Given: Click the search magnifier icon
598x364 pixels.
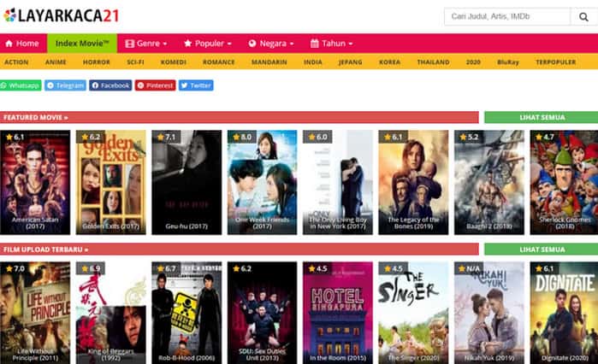Looking at the screenshot, I should click(x=582, y=16).
